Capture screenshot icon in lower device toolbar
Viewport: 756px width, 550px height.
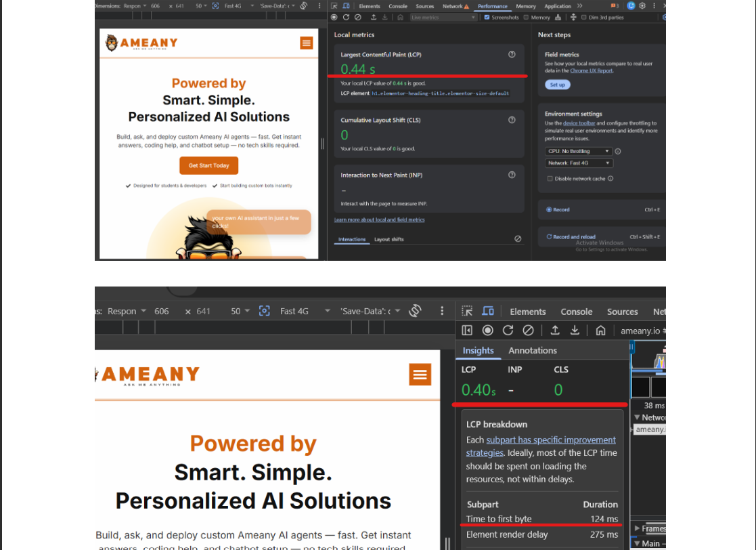point(264,311)
